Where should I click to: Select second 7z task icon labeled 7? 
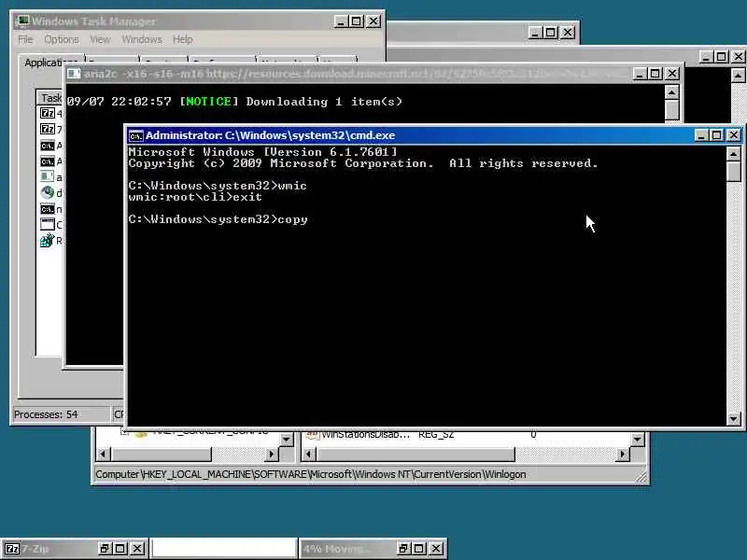48,129
